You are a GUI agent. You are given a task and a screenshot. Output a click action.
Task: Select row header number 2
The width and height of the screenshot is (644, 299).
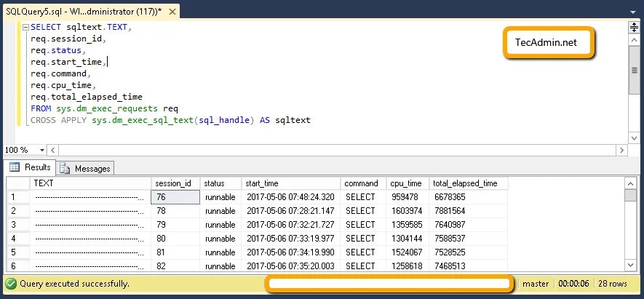pyautogui.click(x=18, y=211)
